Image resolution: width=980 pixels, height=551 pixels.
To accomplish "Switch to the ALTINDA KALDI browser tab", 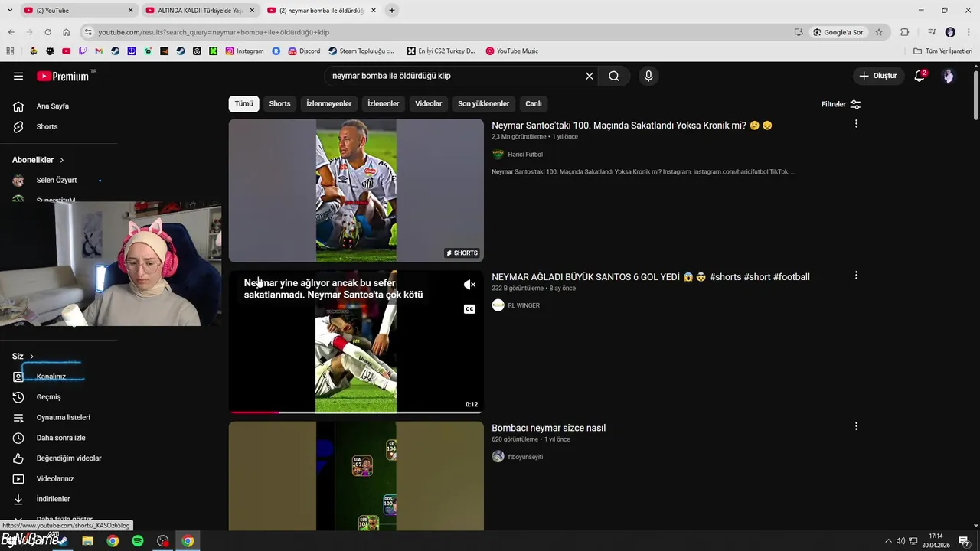I will click(200, 11).
